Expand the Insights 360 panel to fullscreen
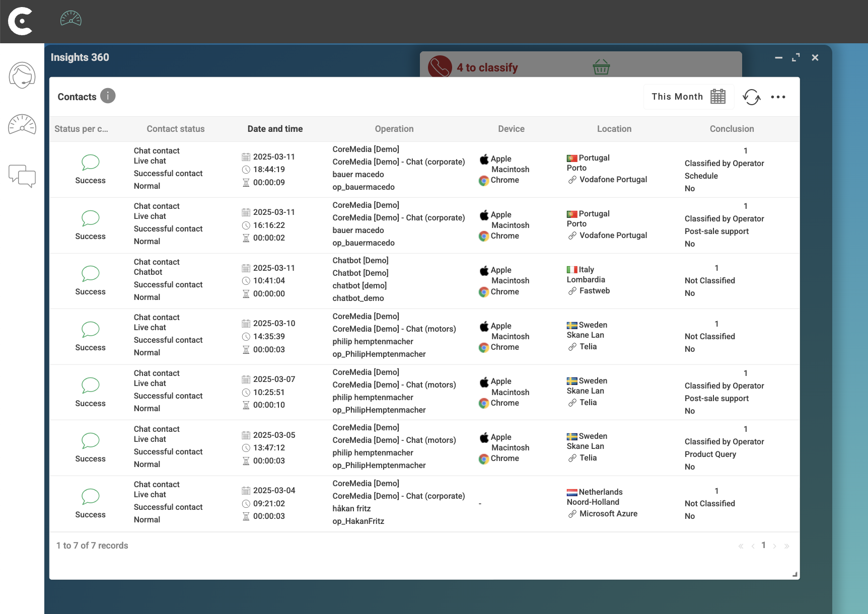Image resolution: width=868 pixels, height=614 pixels. (796, 58)
